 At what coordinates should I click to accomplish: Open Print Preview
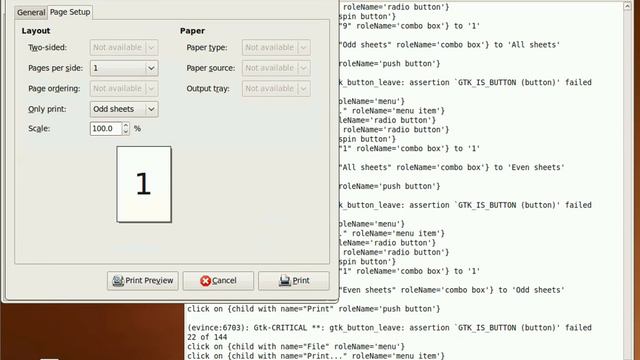coord(143,281)
